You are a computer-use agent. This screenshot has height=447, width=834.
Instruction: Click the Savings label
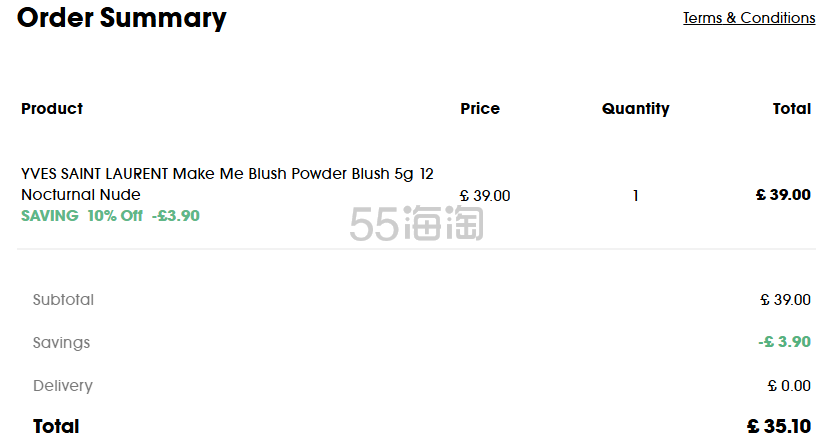click(x=61, y=343)
